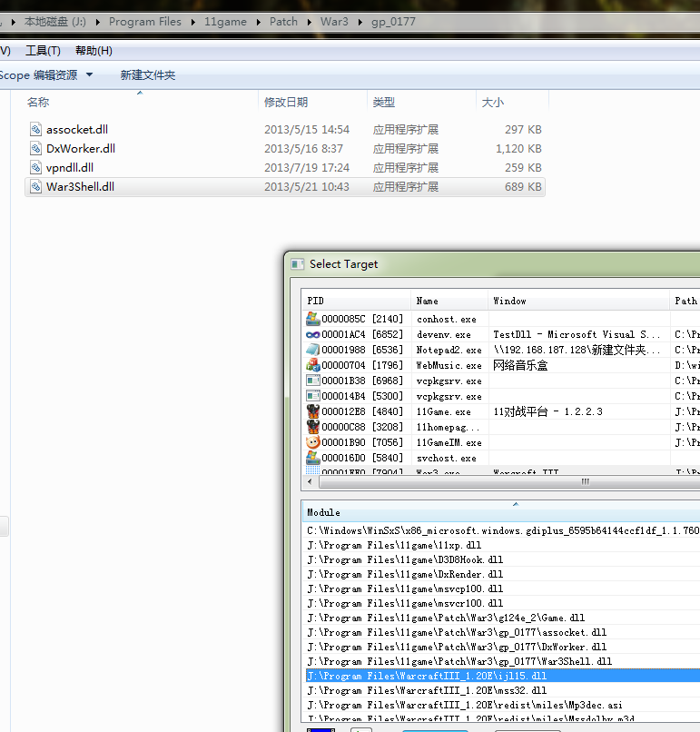The width and height of the screenshot is (700, 732).
Task: Sort processes by the Window column header
Action: [x=578, y=302]
